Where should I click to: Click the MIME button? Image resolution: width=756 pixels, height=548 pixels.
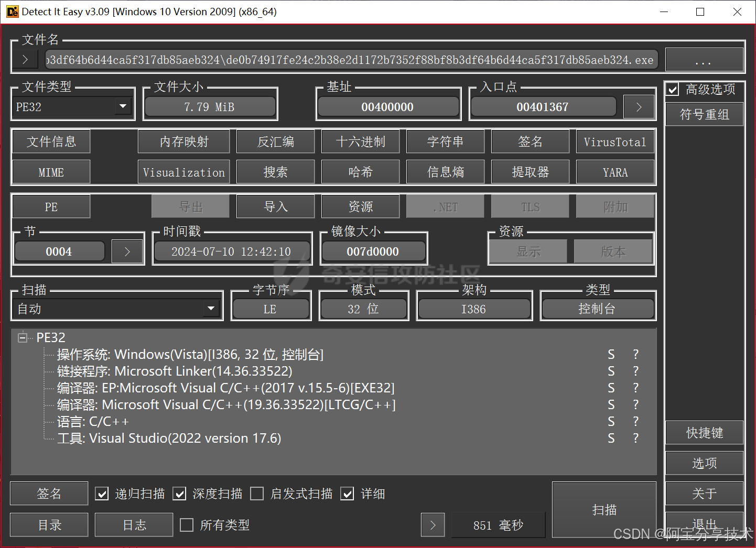pos(51,172)
